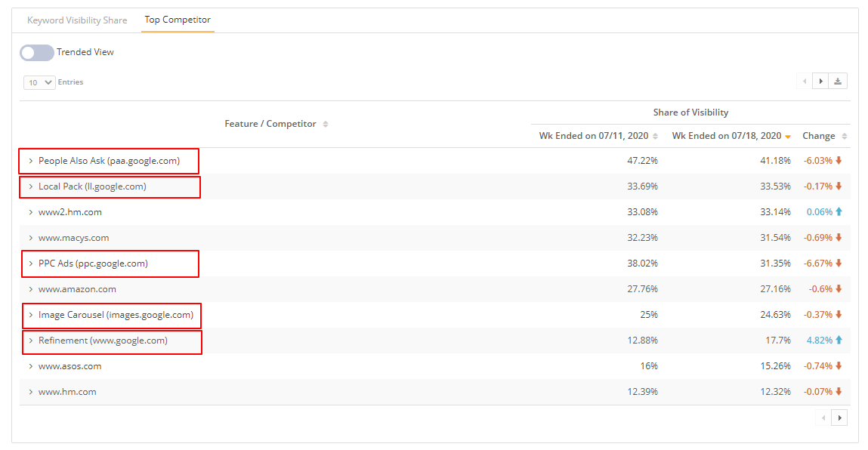Click the 15.26% visibility value

click(775, 366)
